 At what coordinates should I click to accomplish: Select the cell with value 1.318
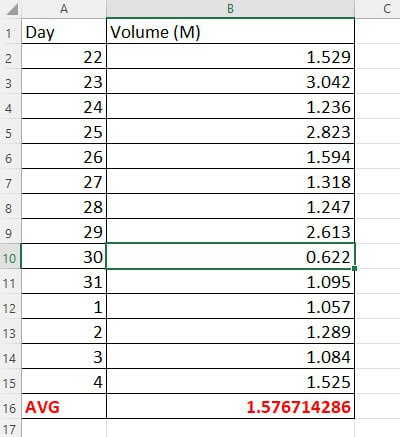point(230,181)
